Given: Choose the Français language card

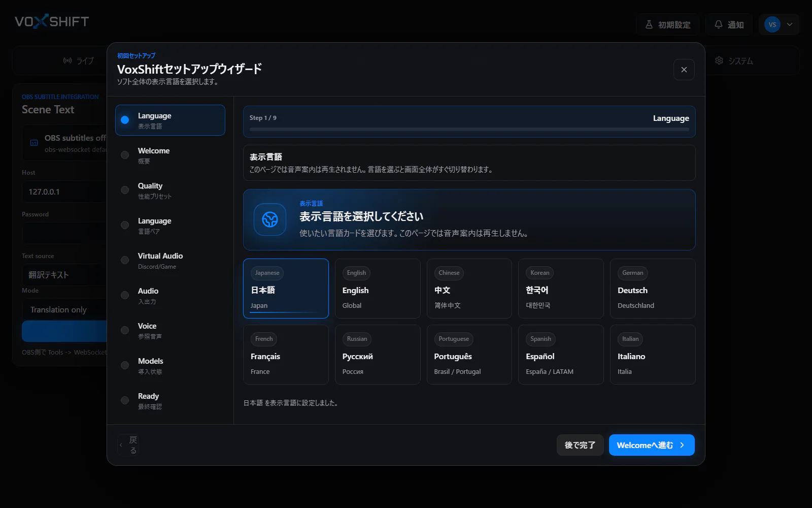Looking at the screenshot, I should pos(286,355).
